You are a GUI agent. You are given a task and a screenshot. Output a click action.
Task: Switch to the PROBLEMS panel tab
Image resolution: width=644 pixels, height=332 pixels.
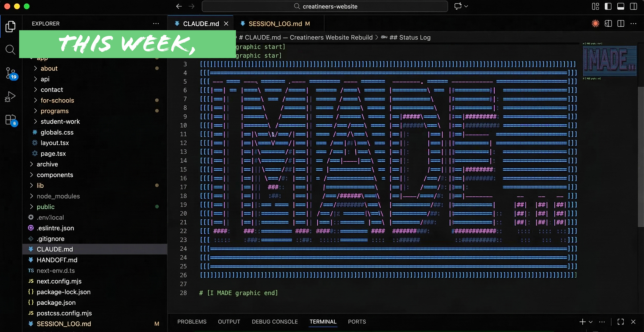click(192, 322)
